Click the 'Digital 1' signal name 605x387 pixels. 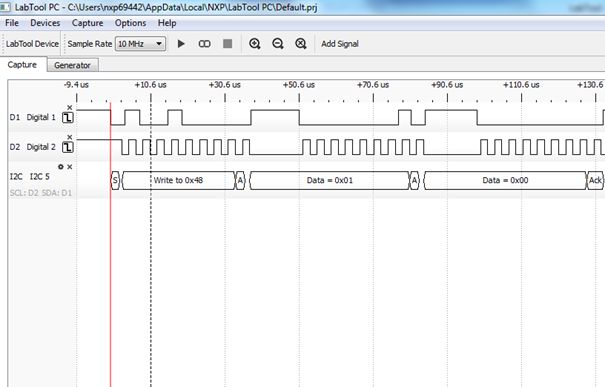tap(41, 117)
